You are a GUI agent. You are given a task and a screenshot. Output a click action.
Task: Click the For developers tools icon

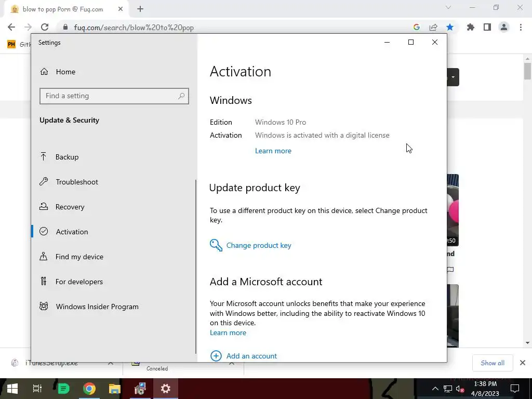[x=44, y=281]
